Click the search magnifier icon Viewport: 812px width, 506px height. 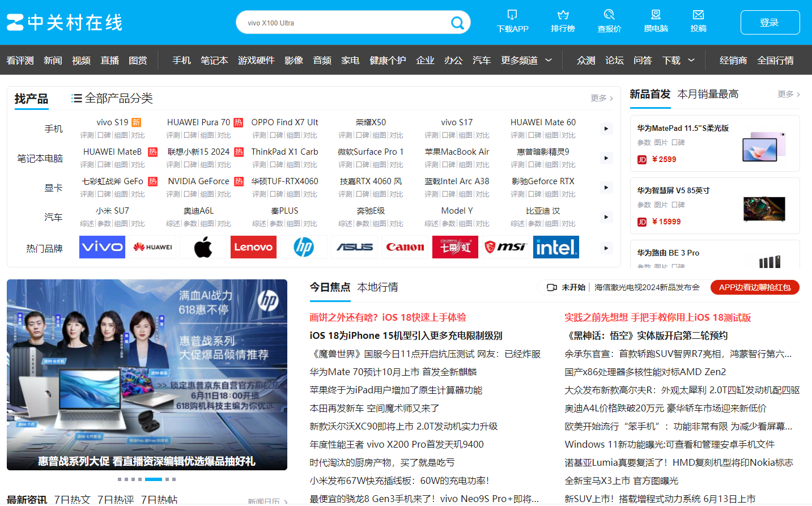pos(457,23)
